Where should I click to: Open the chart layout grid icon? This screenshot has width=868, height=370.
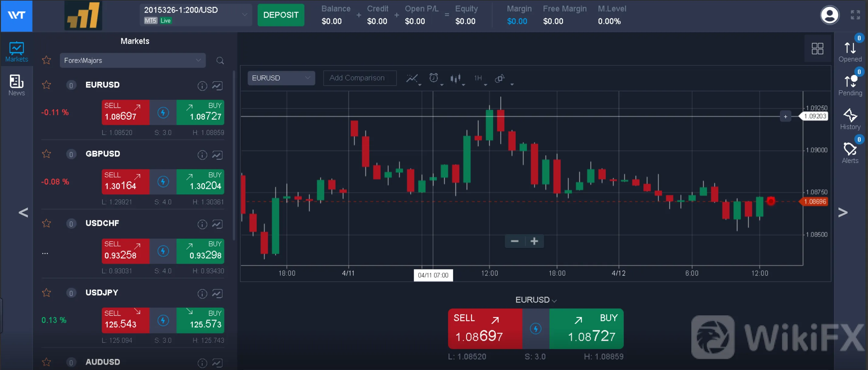tap(817, 49)
